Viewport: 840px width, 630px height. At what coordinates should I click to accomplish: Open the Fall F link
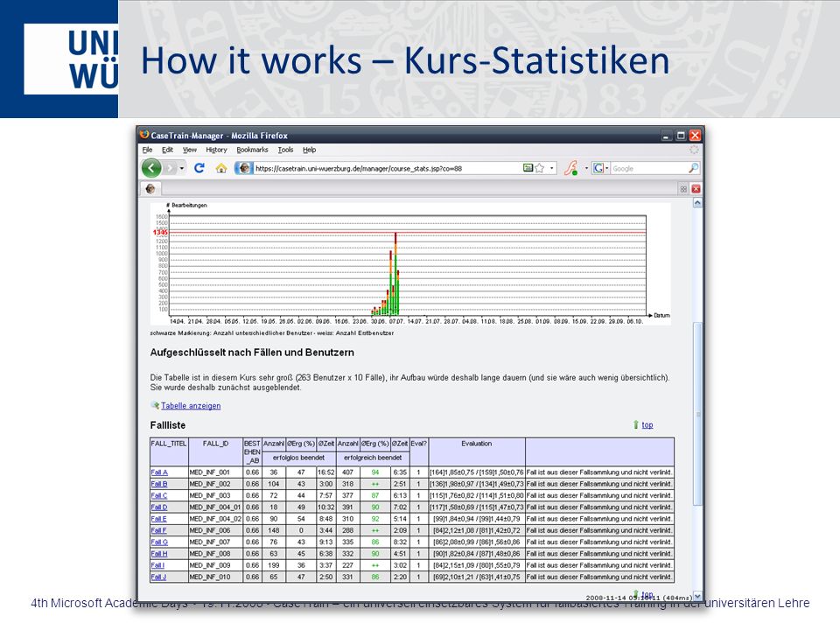click(158, 530)
